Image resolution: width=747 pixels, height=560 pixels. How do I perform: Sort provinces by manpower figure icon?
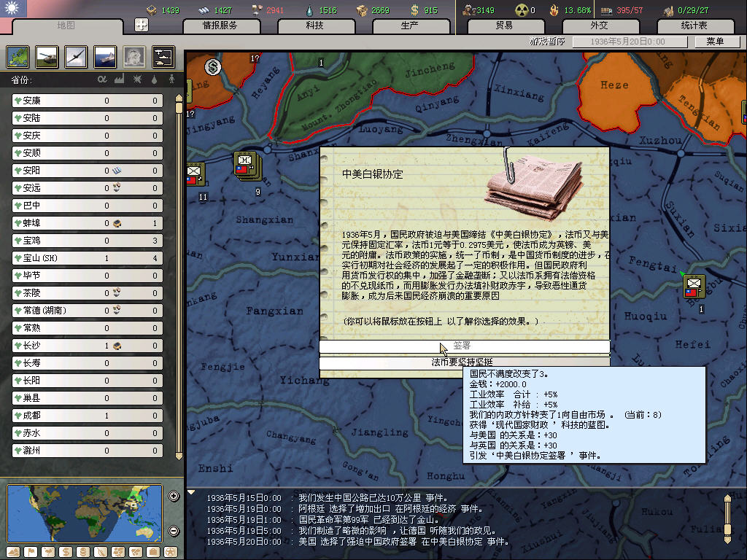click(x=171, y=79)
